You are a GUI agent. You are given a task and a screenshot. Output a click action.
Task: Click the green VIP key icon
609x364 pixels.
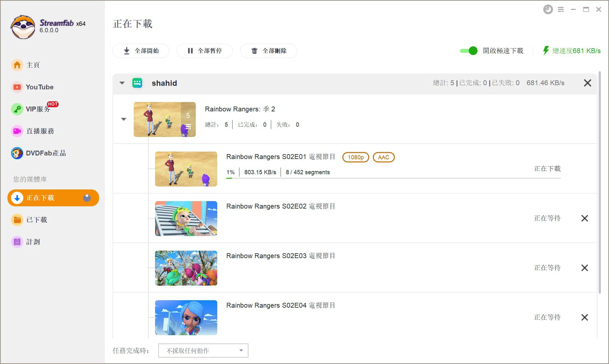[x=17, y=109]
